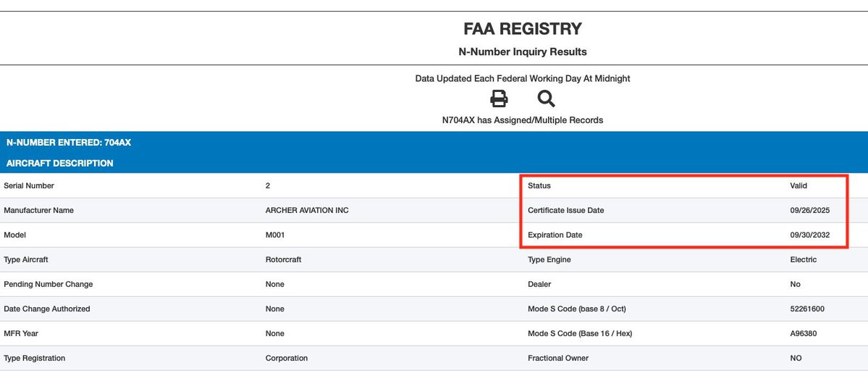
Task: Select the Fractional Owner value NO
Action: pyautogui.click(x=796, y=359)
